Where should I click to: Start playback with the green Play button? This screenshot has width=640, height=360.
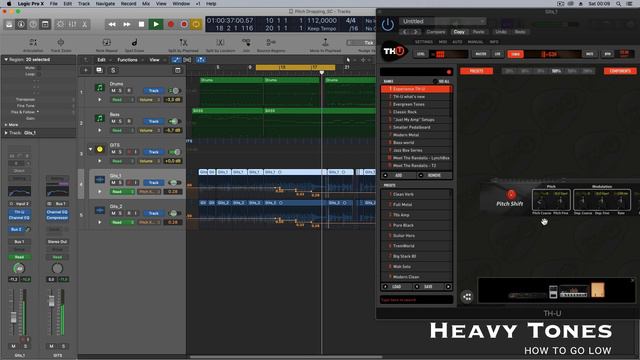tap(156, 24)
